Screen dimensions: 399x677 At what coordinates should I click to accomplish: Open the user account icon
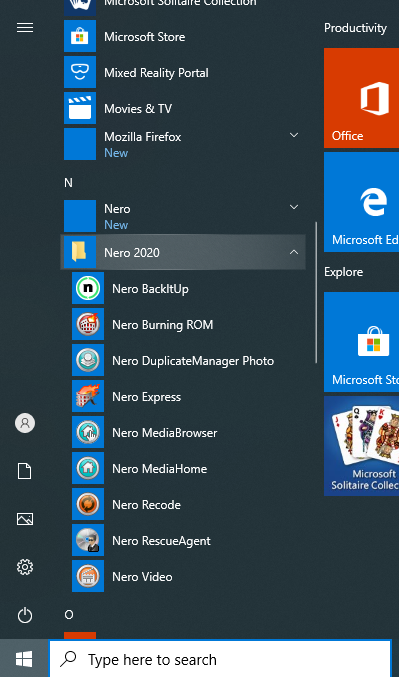tap(25, 423)
